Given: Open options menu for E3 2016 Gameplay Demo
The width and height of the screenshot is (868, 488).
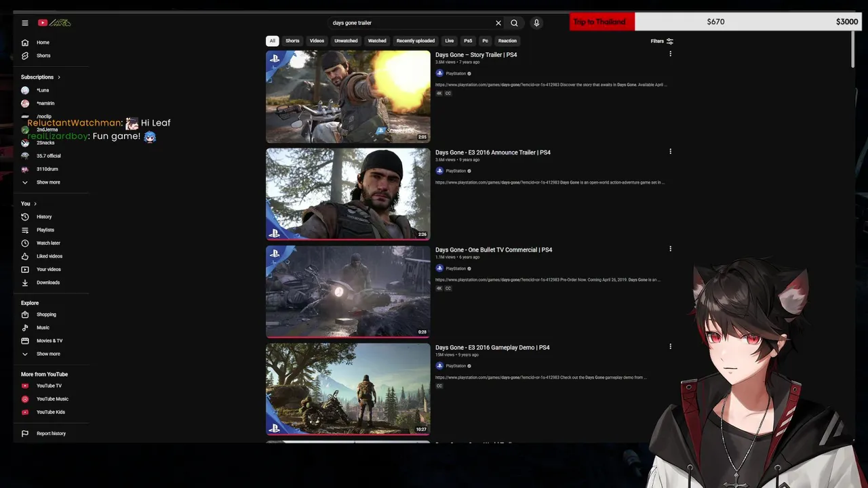Looking at the screenshot, I should pos(670,347).
